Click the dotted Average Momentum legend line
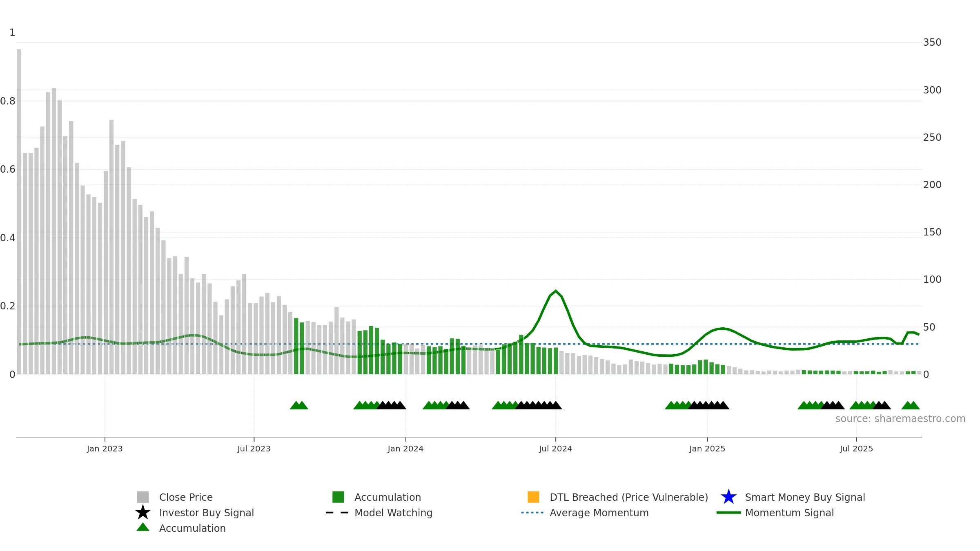The height and width of the screenshot is (551, 980). [x=532, y=513]
